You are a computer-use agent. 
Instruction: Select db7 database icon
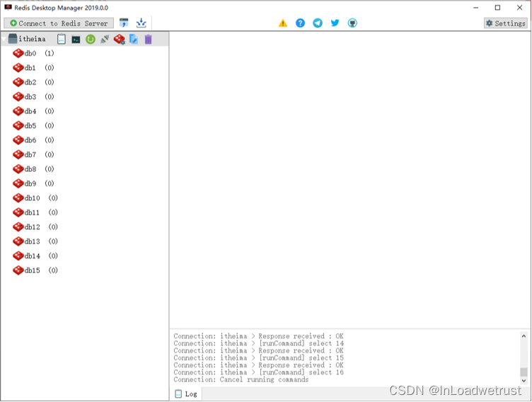pyautogui.click(x=18, y=154)
